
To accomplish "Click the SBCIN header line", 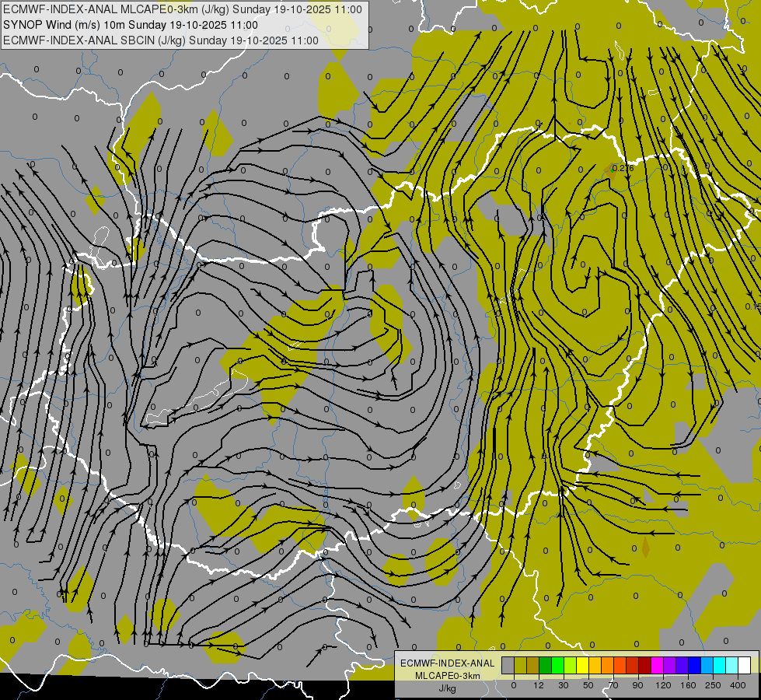I will (x=161, y=40).
